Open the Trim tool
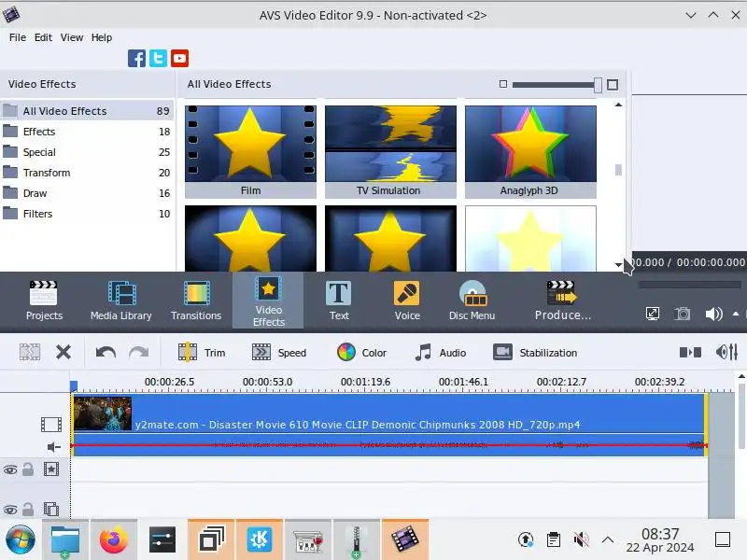Image resolution: width=747 pixels, height=560 pixels. [x=202, y=353]
